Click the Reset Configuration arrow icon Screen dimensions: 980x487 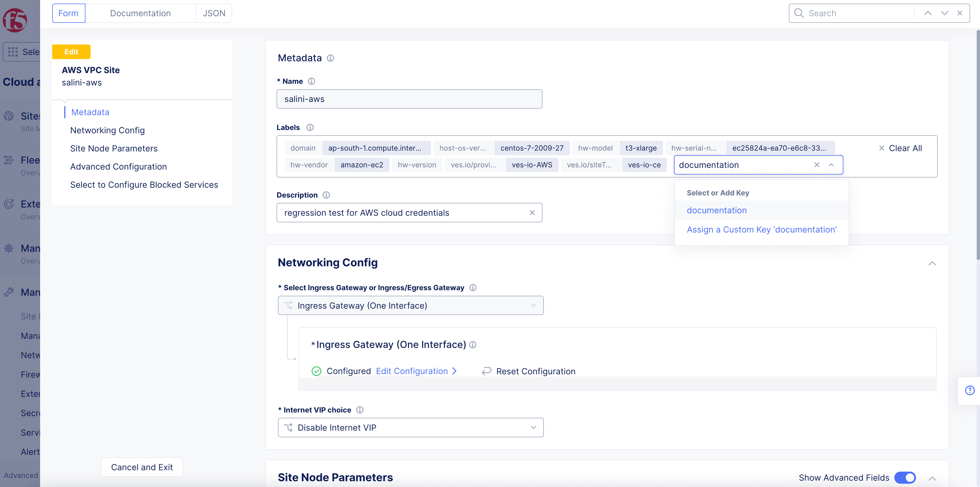(487, 371)
